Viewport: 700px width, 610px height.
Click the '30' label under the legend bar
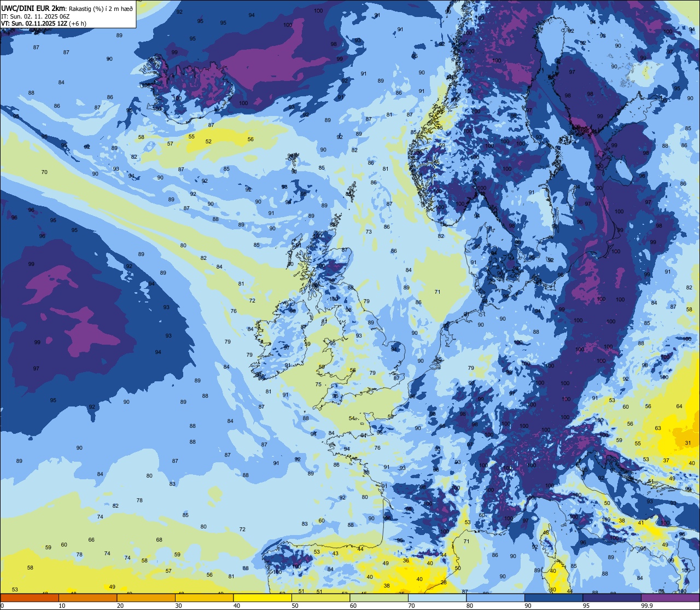(x=178, y=606)
